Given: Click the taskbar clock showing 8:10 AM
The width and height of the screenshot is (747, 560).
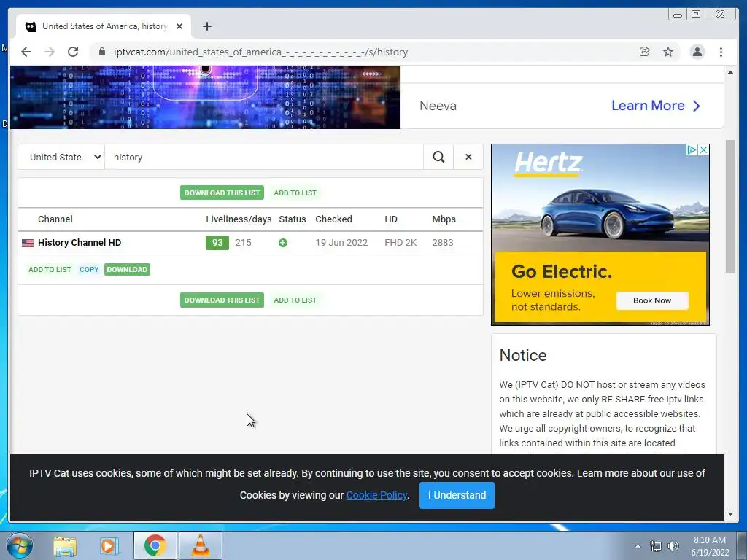Looking at the screenshot, I should click(x=710, y=546).
